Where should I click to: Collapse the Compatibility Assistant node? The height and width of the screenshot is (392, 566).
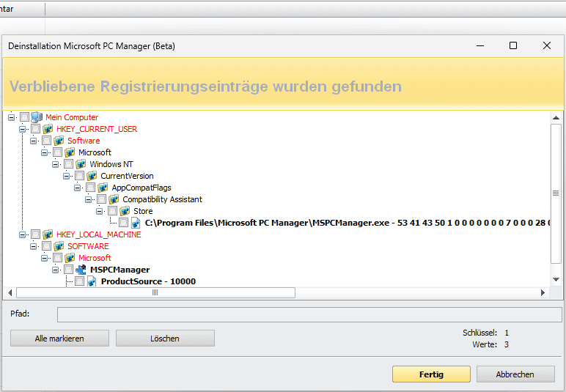(89, 199)
